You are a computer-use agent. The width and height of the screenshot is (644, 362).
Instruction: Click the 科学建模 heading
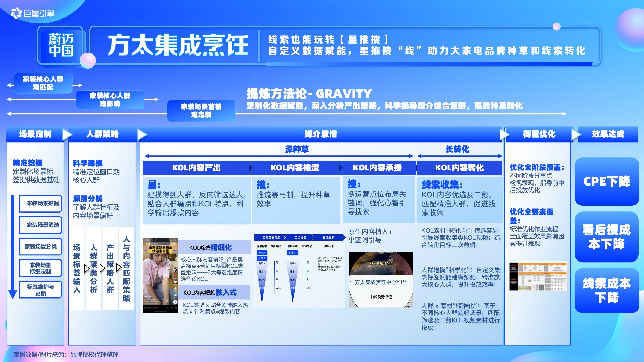tap(88, 163)
